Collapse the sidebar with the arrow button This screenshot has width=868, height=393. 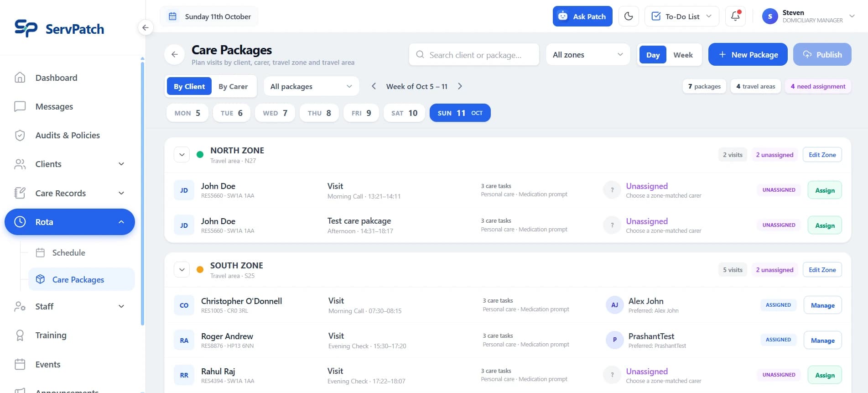pos(145,27)
